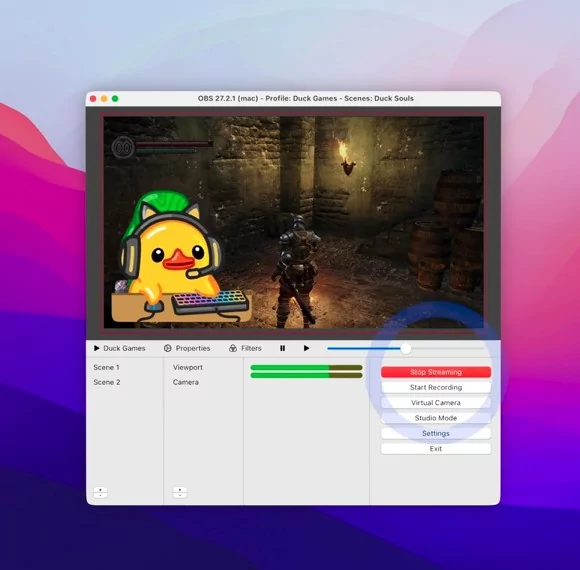The height and width of the screenshot is (570, 580).
Task: Minimize OBS with the yellow button
Action: pyautogui.click(x=104, y=98)
